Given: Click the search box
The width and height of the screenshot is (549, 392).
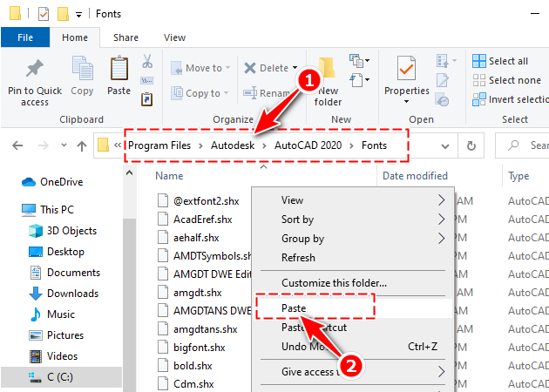Looking at the screenshot, I should tap(522, 145).
